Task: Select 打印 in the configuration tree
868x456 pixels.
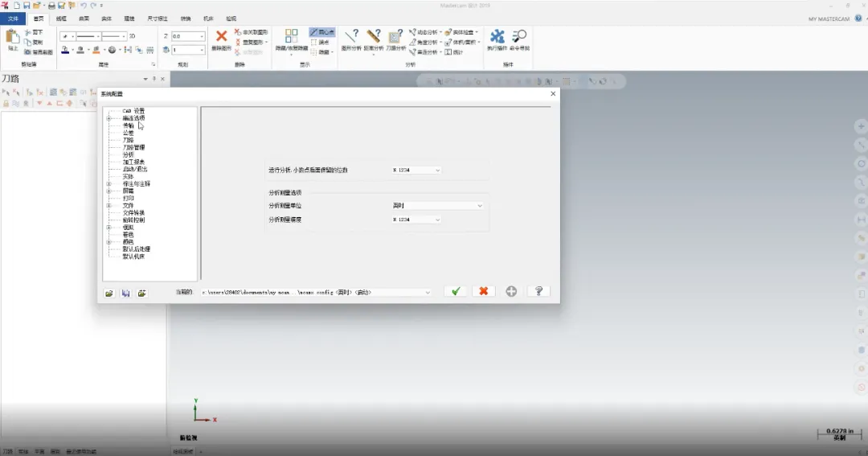Action: pos(128,198)
